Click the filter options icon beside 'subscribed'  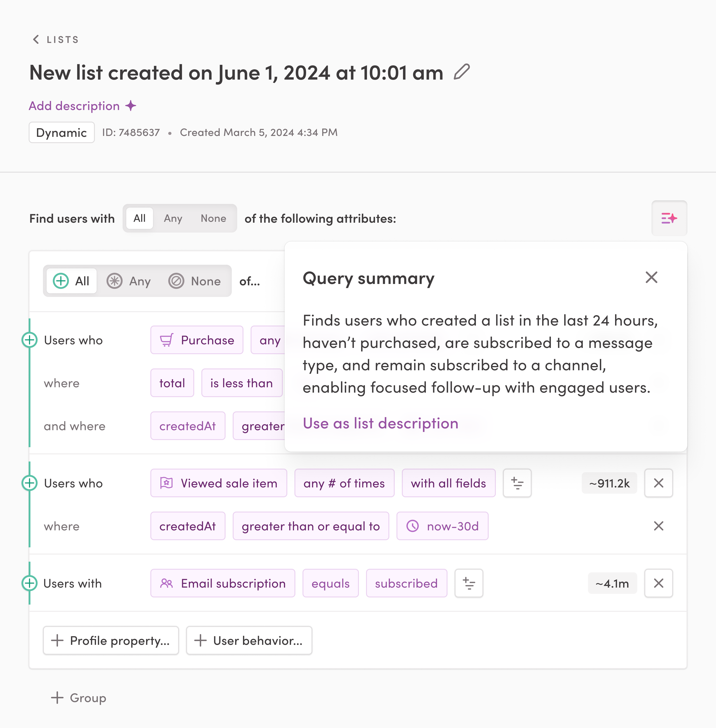click(x=469, y=583)
